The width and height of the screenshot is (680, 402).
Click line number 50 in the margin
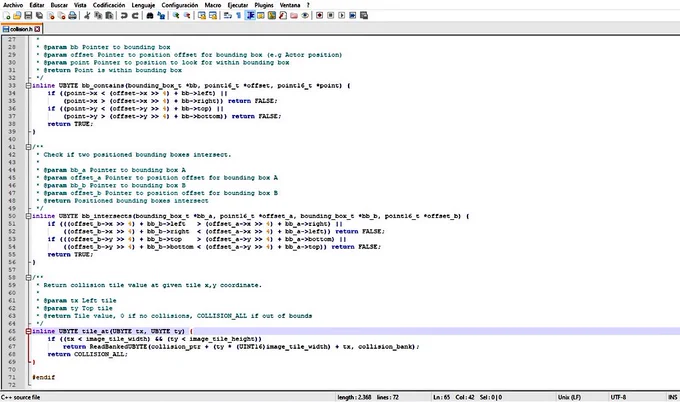point(12,216)
